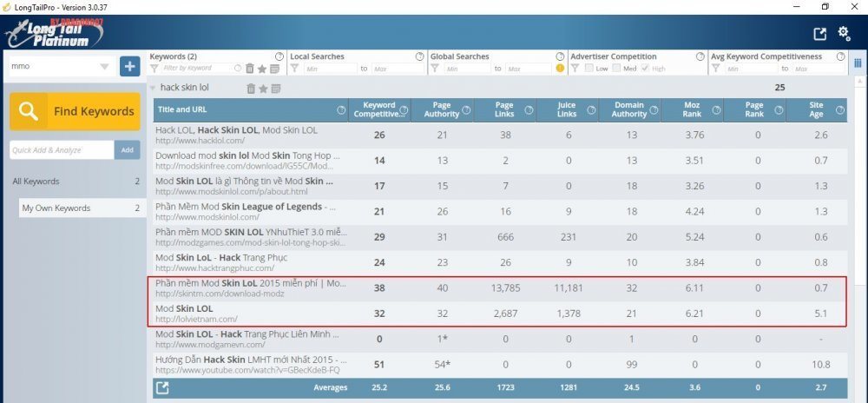Click the Local Searches Max field
Viewport: 868px width, 403px height.
(398, 69)
